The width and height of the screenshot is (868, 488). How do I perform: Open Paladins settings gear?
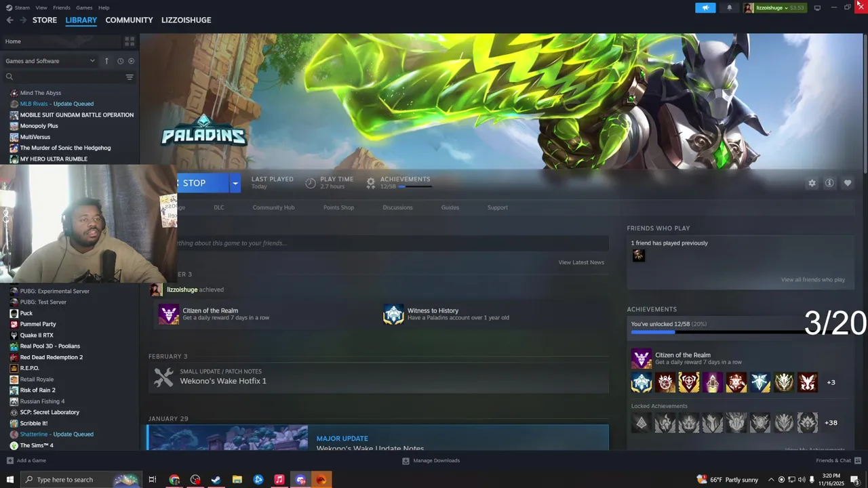click(812, 183)
